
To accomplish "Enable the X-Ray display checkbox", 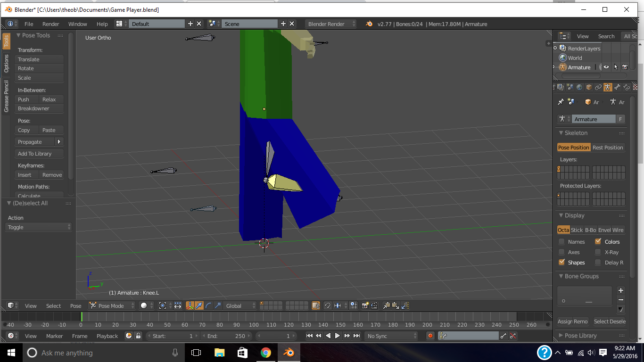I will [x=598, y=252].
